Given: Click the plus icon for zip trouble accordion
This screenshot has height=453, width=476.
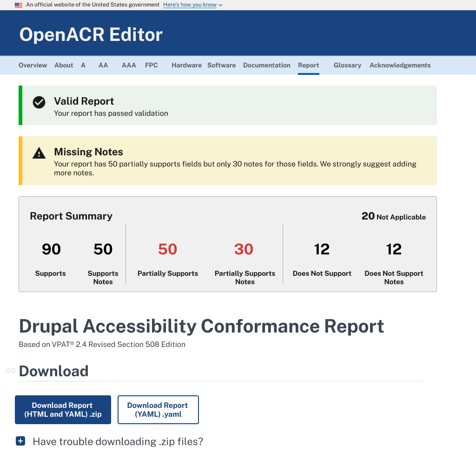Looking at the screenshot, I should tap(20, 441).
